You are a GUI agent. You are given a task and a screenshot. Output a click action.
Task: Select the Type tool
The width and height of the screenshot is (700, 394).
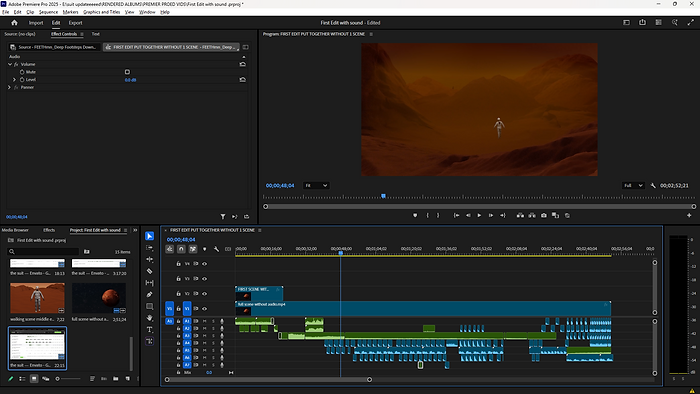tap(150, 329)
